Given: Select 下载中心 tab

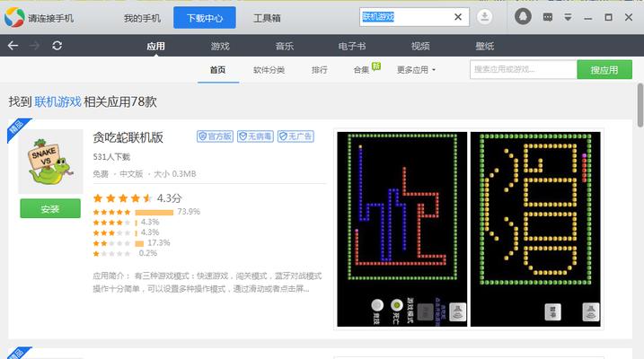Looking at the screenshot, I should click(x=205, y=18).
